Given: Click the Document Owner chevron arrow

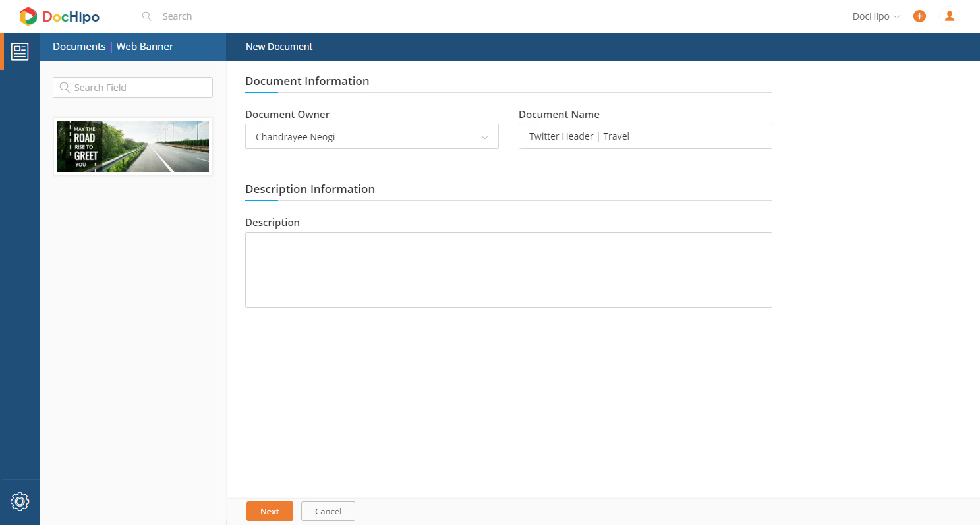Looking at the screenshot, I should tap(485, 137).
